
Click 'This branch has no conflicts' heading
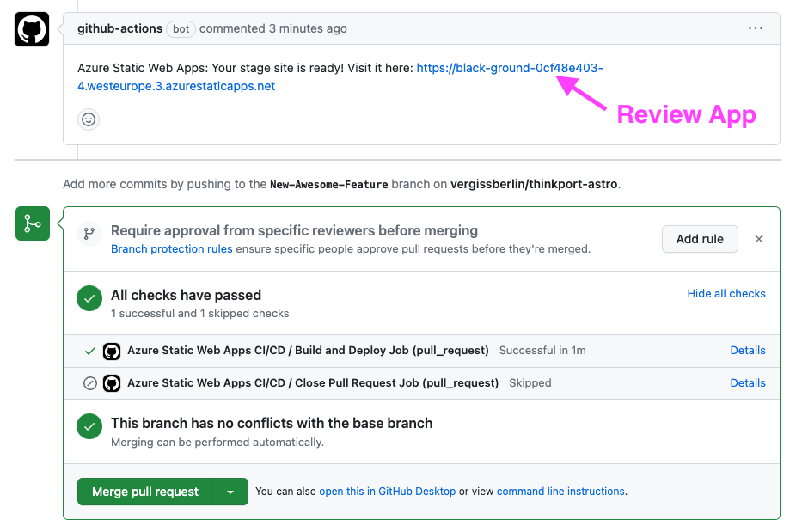click(272, 423)
